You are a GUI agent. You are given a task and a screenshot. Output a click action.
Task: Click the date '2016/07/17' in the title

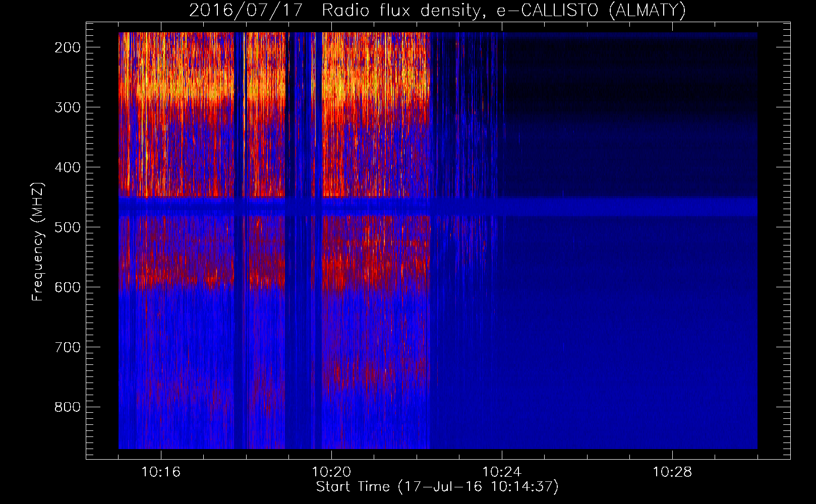[246, 11]
